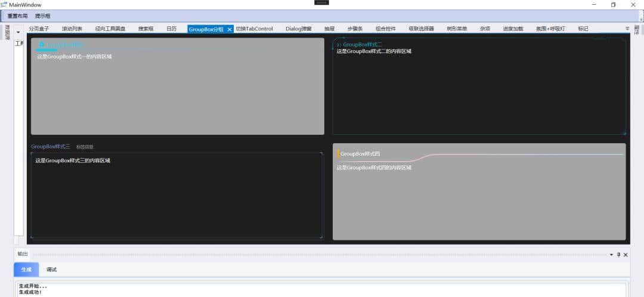Switch to the 标记 tab
644x297 pixels.
coord(583,29)
